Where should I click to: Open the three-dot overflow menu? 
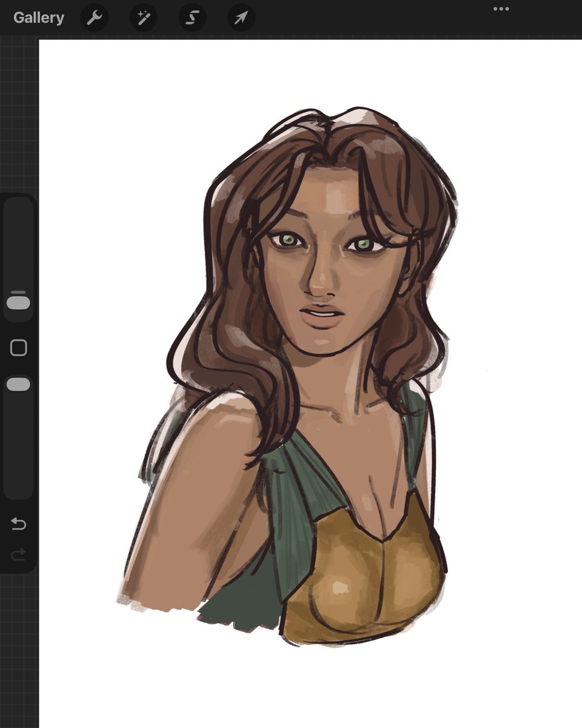[x=500, y=8]
